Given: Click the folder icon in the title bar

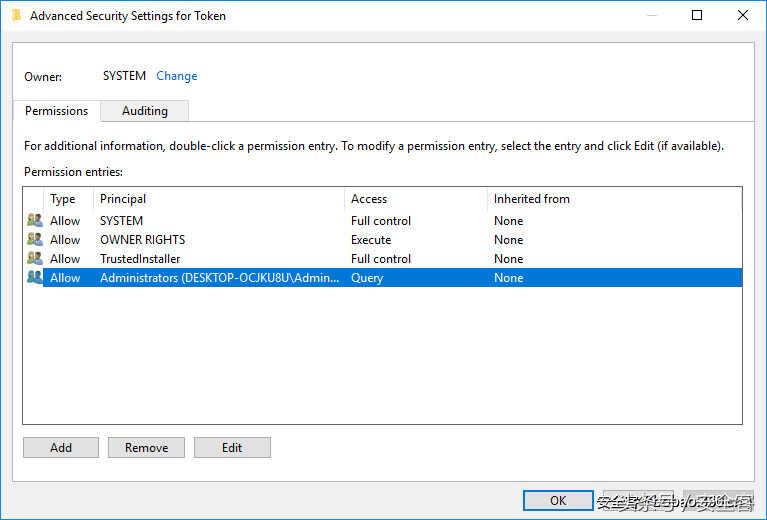Looking at the screenshot, I should 17,16.
